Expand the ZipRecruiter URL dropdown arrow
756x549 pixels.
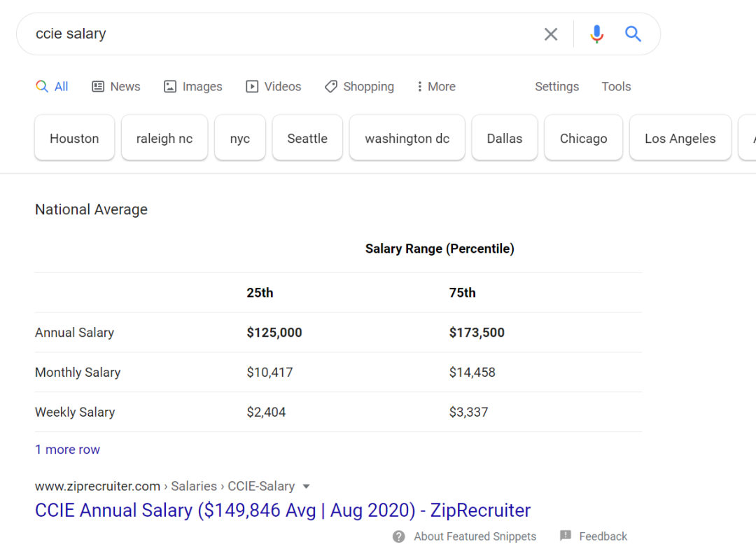point(306,486)
